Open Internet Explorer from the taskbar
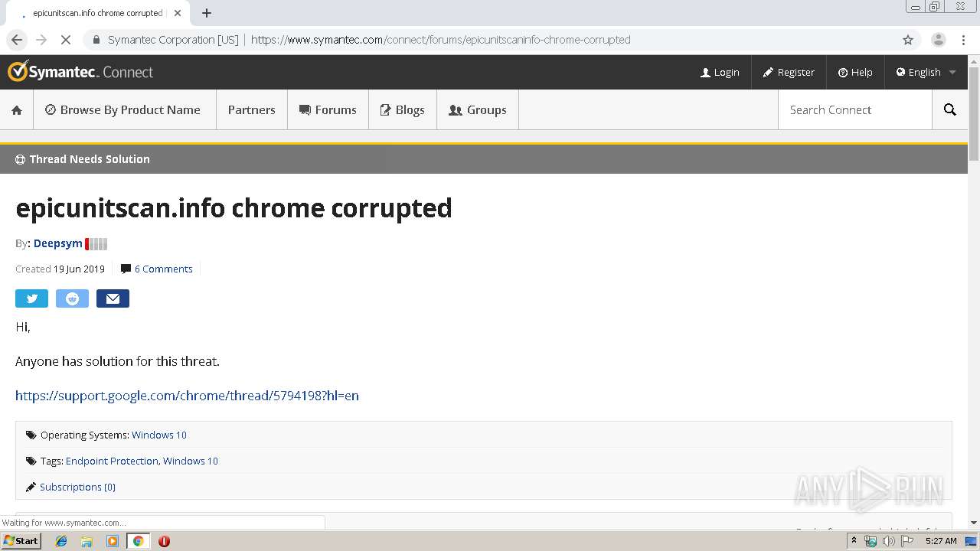This screenshot has height=551, width=980. tap(61, 541)
